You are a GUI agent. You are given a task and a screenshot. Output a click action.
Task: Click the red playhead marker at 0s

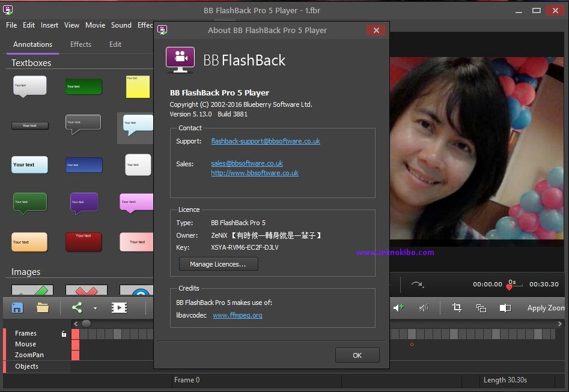pyautogui.click(x=509, y=287)
